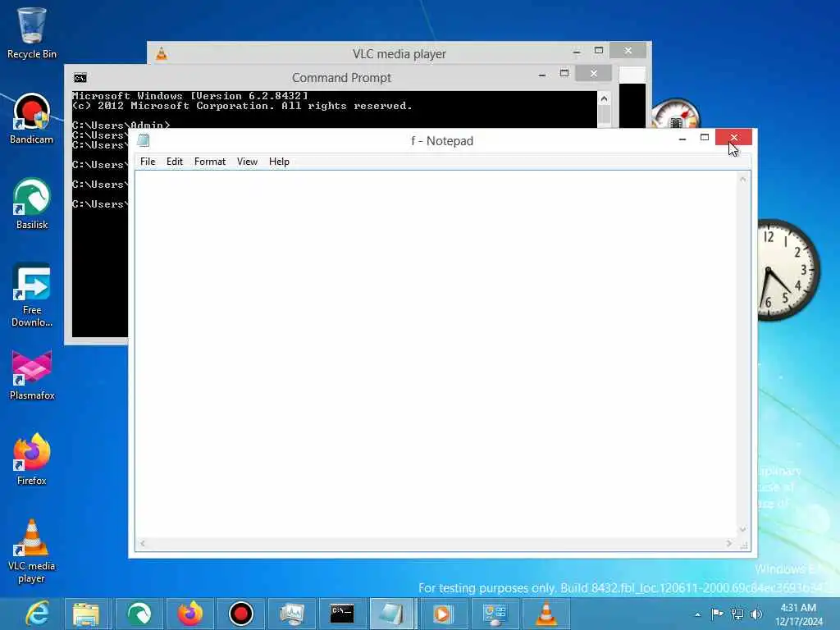Click the Command Prompt title bar text

(x=341, y=78)
